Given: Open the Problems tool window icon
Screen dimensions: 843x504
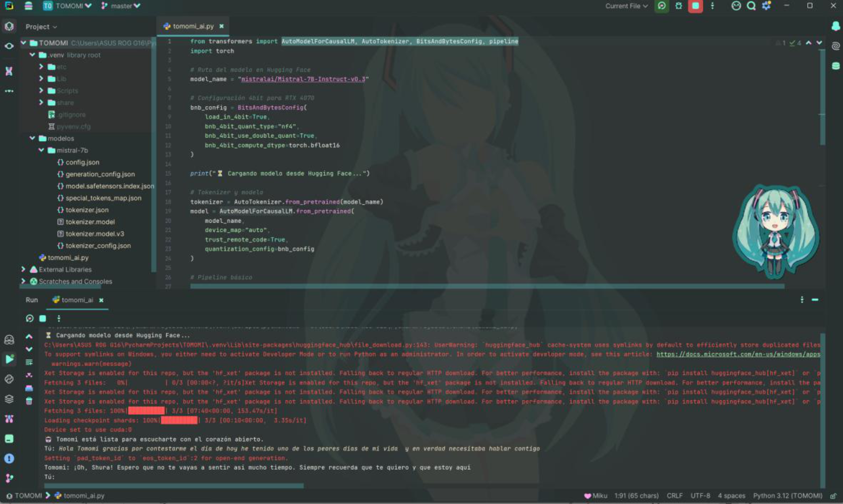Looking at the screenshot, I should (x=9, y=458).
